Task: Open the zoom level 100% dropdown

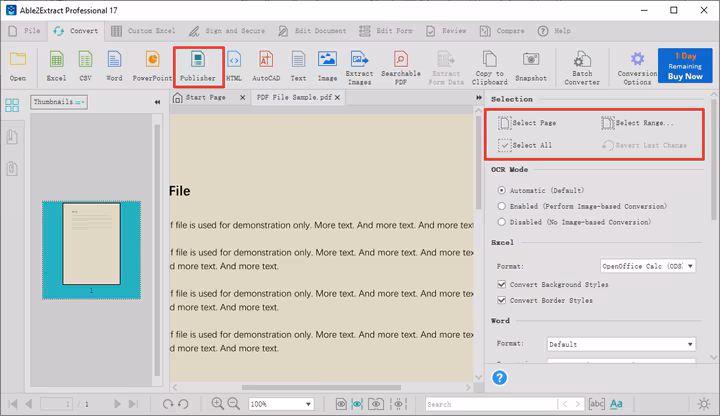Action: click(x=281, y=404)
